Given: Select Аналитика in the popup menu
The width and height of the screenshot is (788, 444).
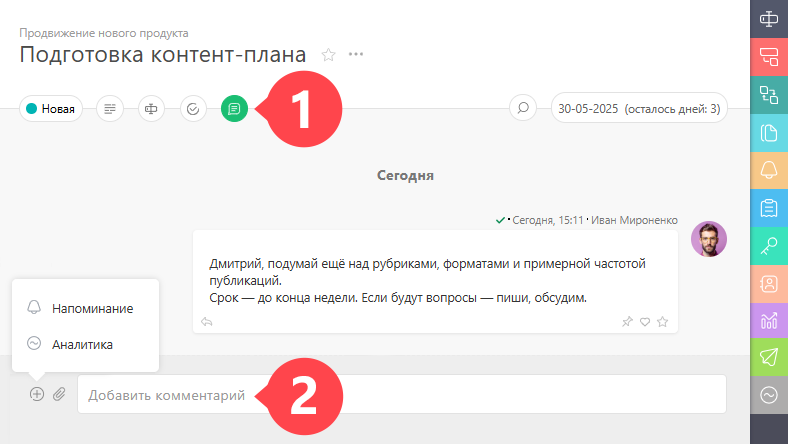Looking at the screenshot, I should pos(85,344).
